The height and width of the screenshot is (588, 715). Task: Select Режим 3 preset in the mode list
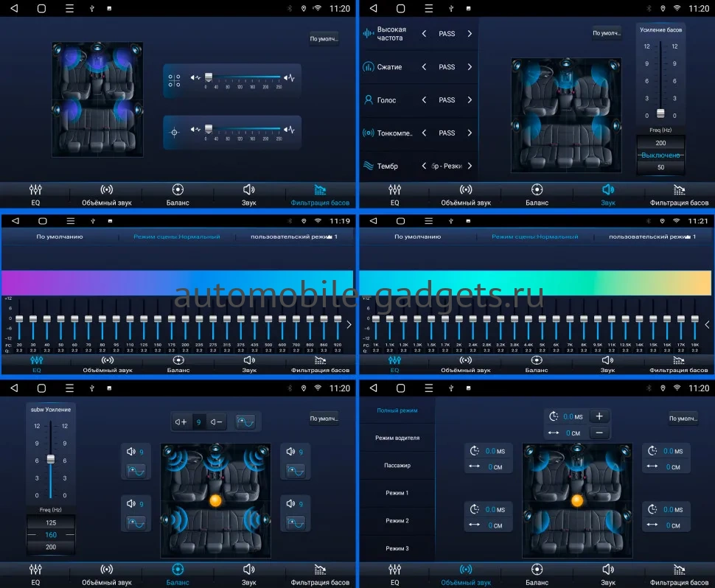[x=397, y=548]
